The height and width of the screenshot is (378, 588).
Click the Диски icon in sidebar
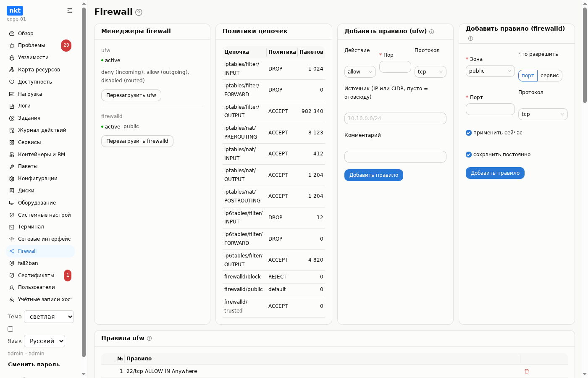point(12,191)
